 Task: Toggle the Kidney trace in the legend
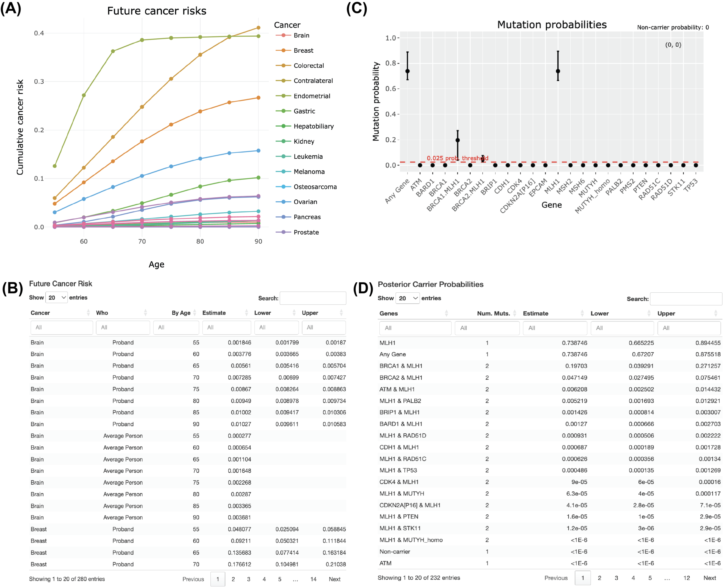click(x=295, y=141)
